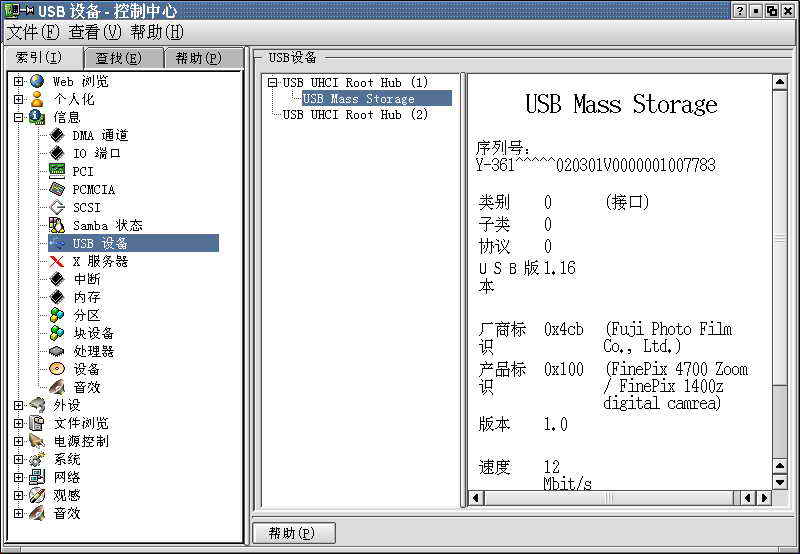This screenshot has height=554, width=800.
Task: Click the IO 端口 chip icon
Action: pyautogui.click(x=57, y=153)
